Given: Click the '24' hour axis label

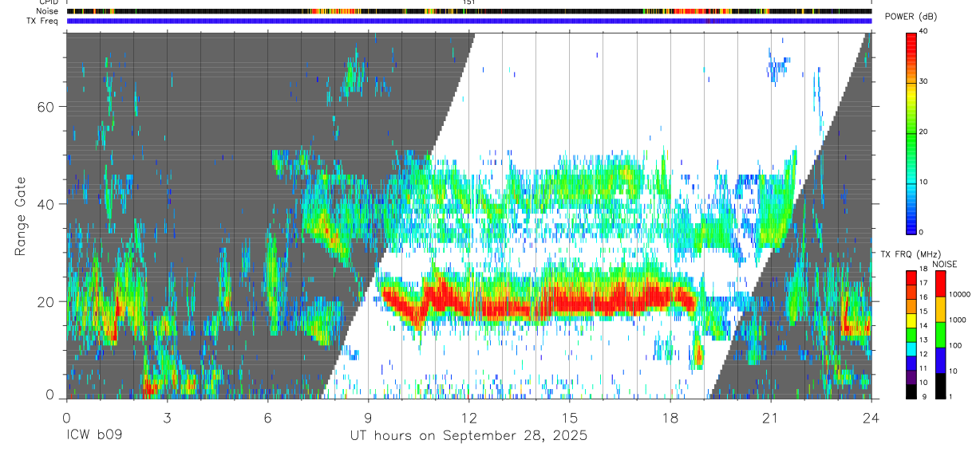Looking at the screenshot, I should pyautogui.click(x=871, y=418).
